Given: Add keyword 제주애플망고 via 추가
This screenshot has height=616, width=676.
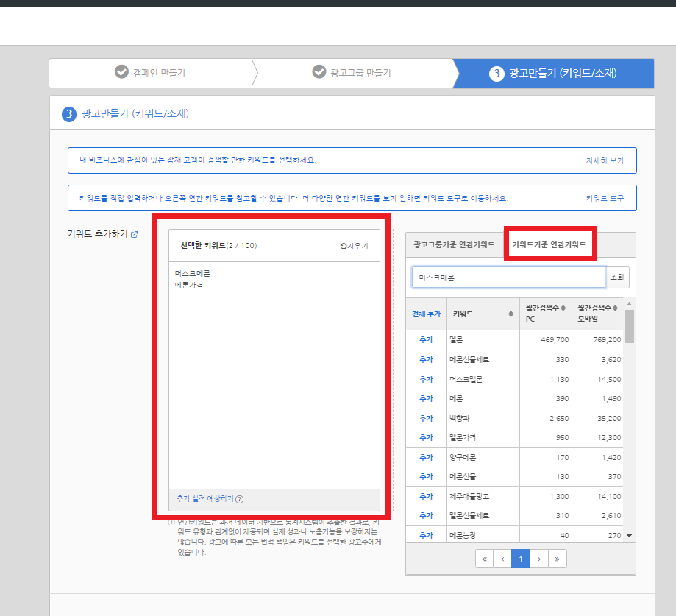Looking at the screenshot, I should (x=427, y=497).
